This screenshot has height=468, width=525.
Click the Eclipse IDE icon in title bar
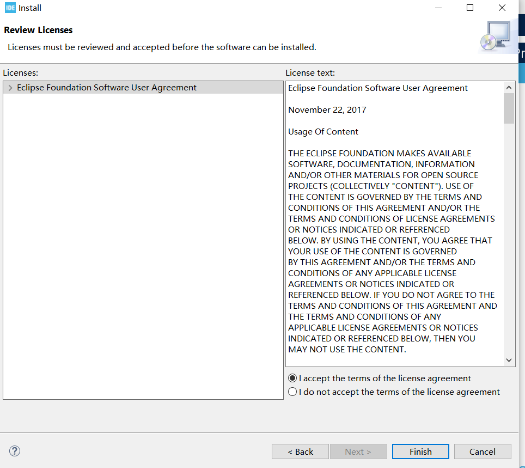(10, 7)
